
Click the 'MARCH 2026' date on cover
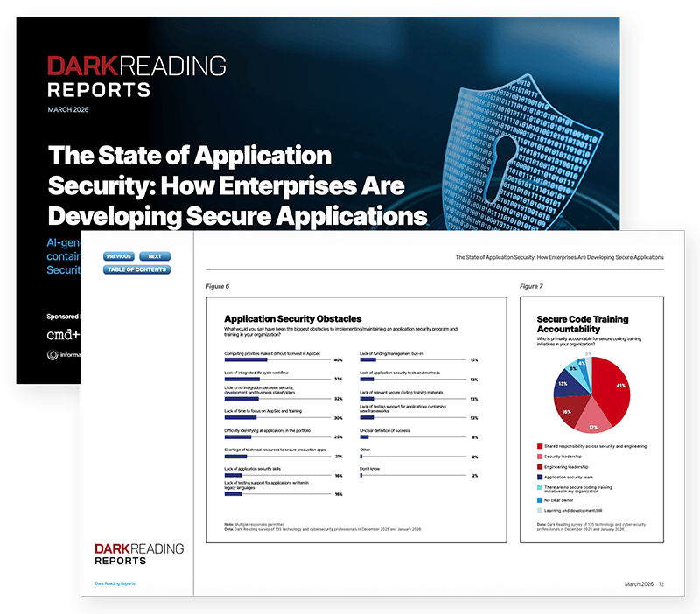pyautogui.click(x=68, y=110)
